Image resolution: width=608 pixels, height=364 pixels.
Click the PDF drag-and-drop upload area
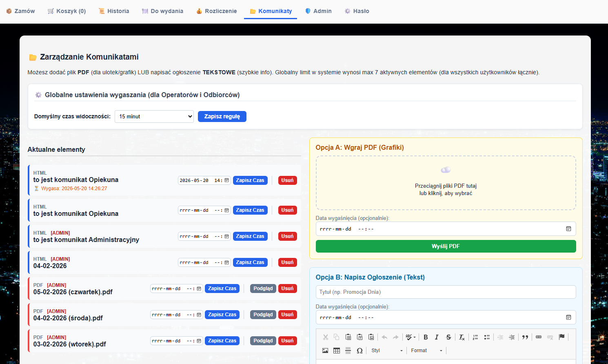[x=446, y=183]
